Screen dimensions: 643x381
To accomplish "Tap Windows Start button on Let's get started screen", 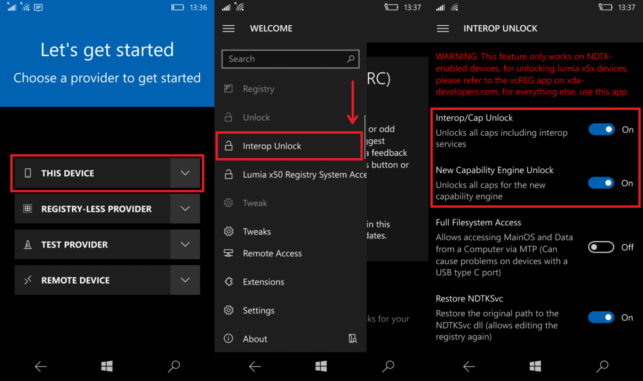I will [107, 366].
